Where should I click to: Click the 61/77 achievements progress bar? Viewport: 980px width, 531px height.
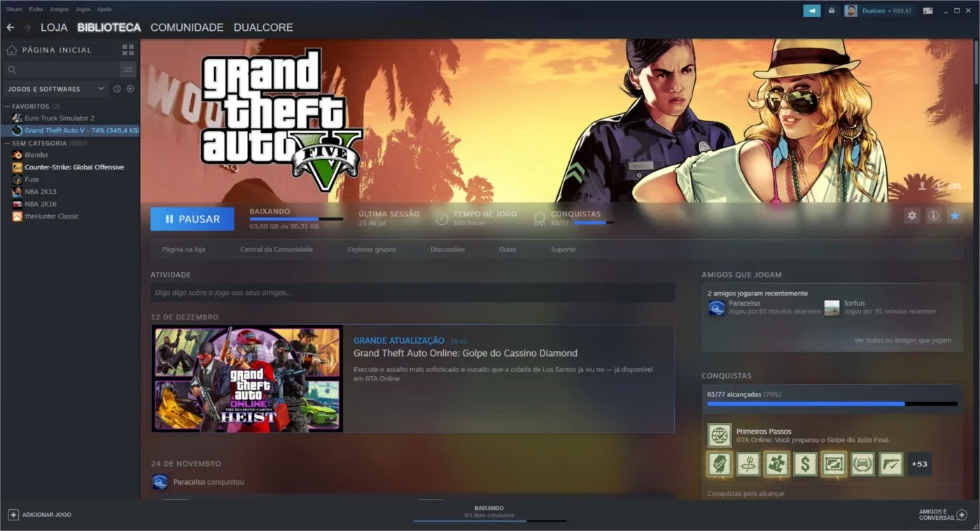pos(832,404)
